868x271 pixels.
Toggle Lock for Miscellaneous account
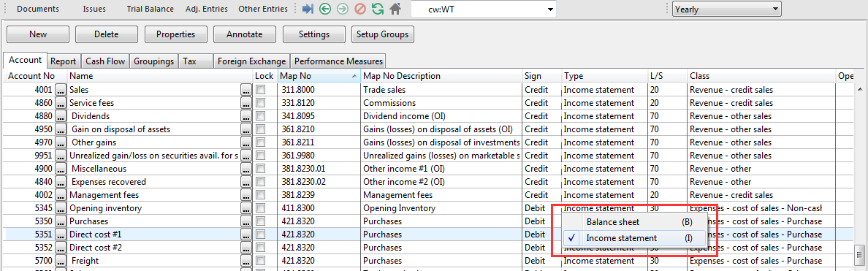261,169
